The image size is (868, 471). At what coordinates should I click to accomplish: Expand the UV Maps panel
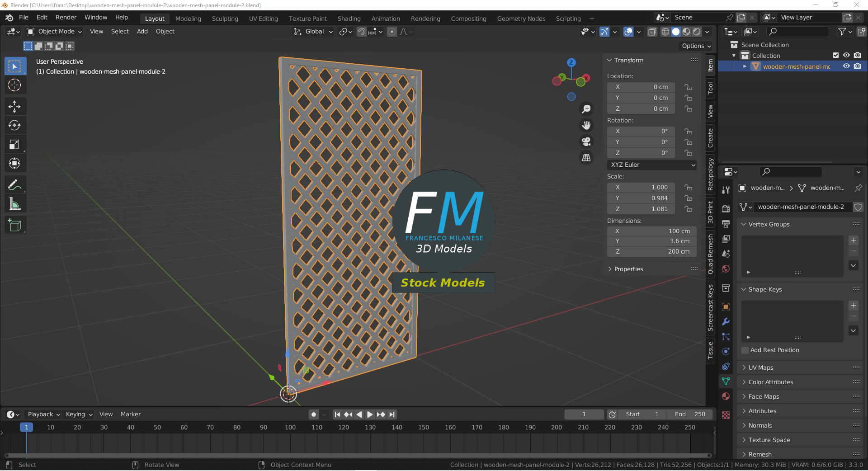[x=761, y=367]
